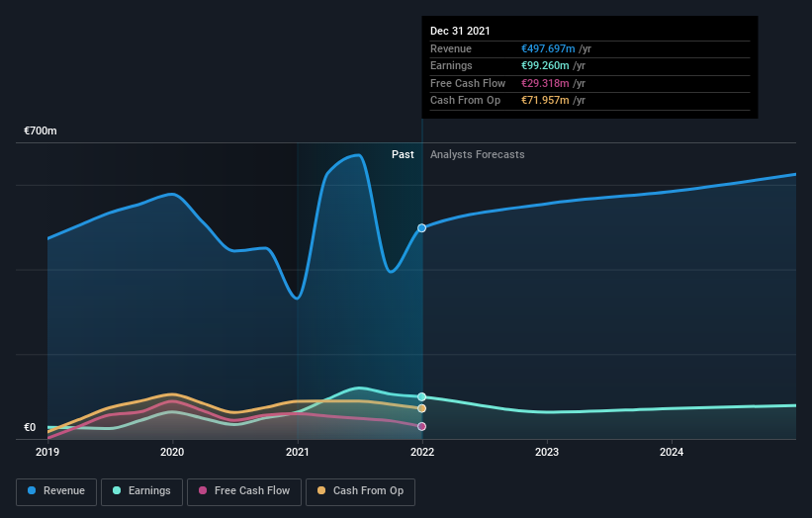The width and height of the screenshot is (812, 518).
Task: Click the Earnings row label in tooltip
Action: [x=451, y=65]
